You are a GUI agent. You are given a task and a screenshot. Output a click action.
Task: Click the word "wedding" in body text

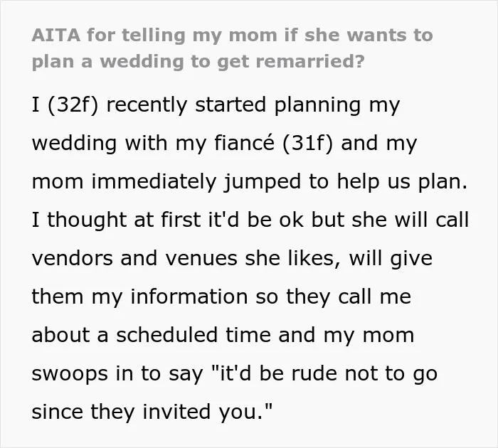[x=74, y=143]
